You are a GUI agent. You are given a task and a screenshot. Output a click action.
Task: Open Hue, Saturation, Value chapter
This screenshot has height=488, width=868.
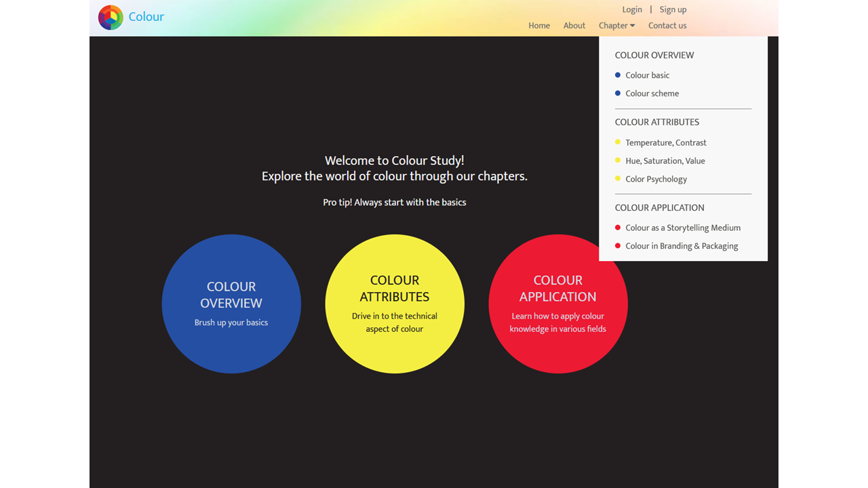(x=665, y=161)
